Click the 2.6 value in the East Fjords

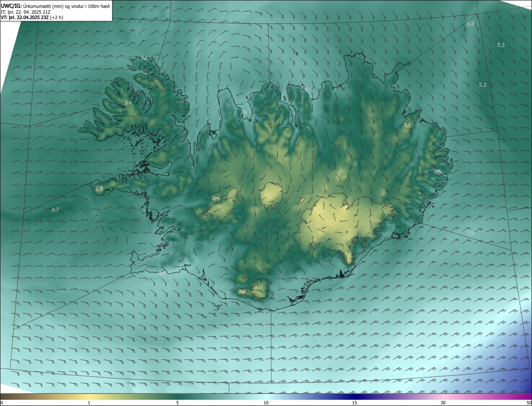pyautogui.click(x=437, y=171)
